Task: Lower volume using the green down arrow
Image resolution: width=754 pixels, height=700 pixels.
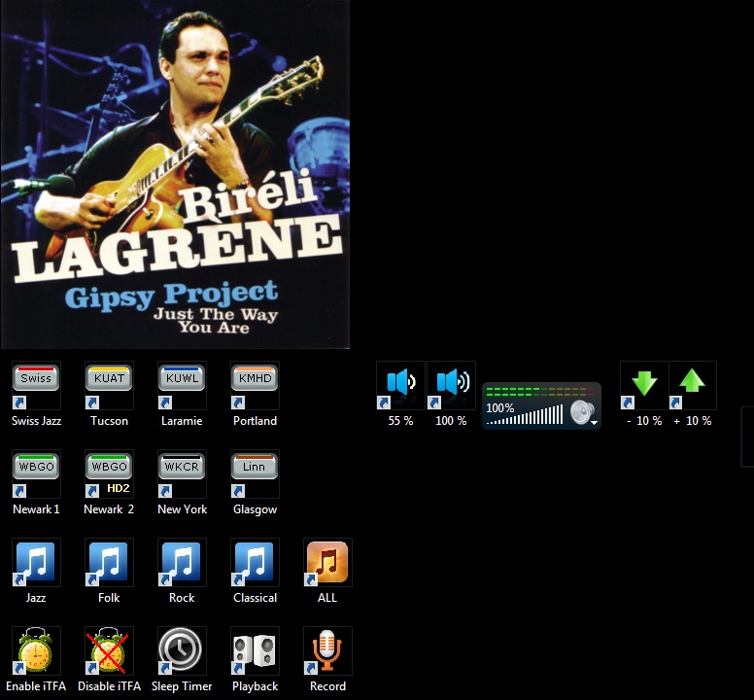Action: point(644,385)
